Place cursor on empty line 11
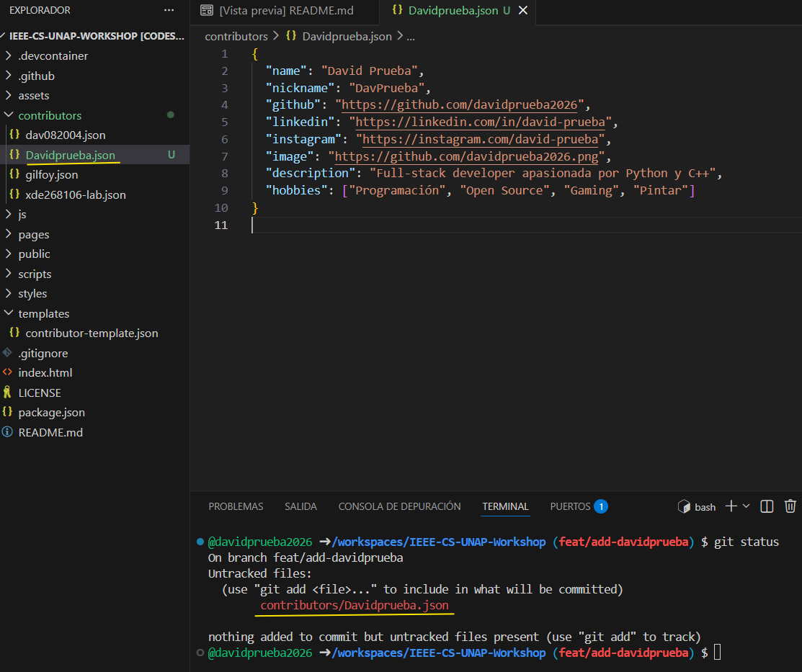The width and height of the screenshot is (802, 672). click(526, 225)
